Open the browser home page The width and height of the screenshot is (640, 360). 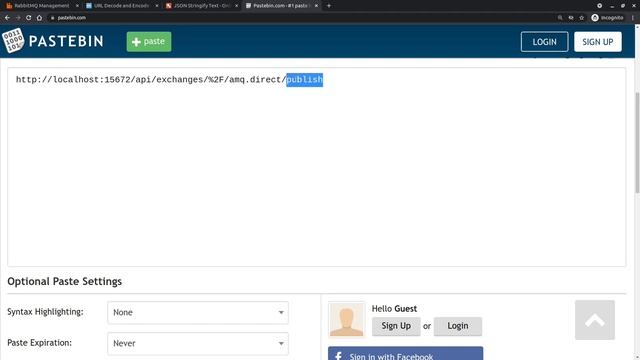coord(39,18)
